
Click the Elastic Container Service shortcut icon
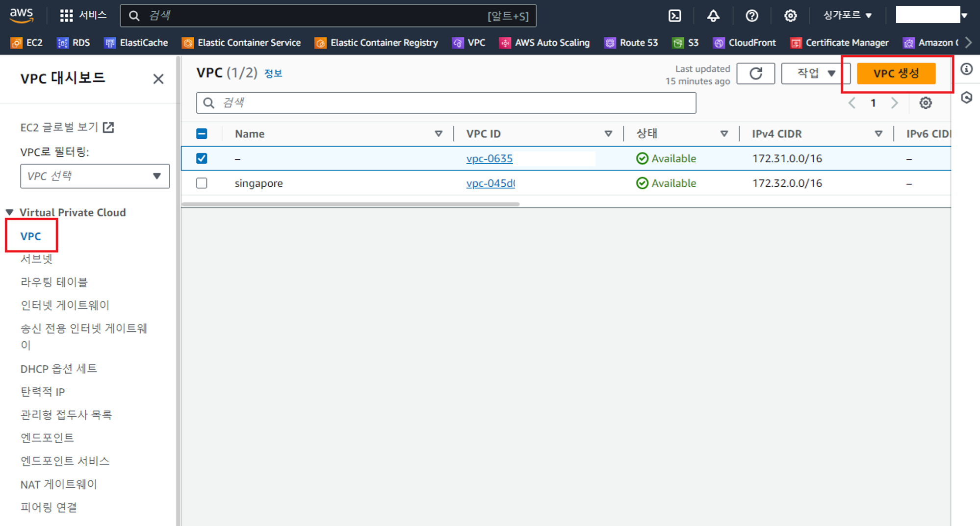point(187,43)
